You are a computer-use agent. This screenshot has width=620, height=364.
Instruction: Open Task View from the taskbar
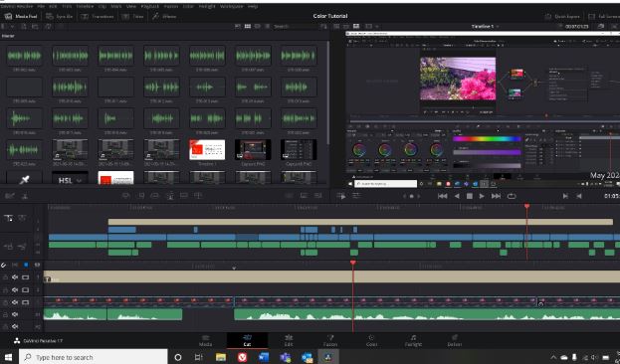(x=198, y=357)
